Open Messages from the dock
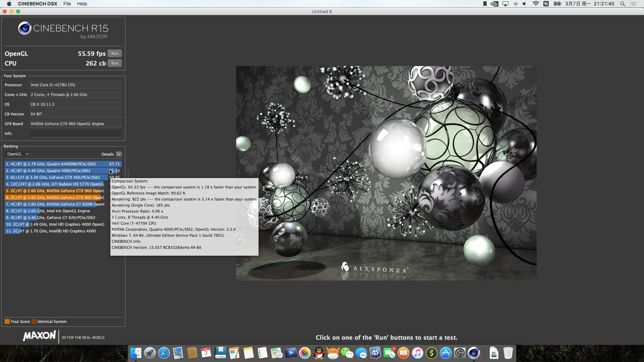 point(361,353)
